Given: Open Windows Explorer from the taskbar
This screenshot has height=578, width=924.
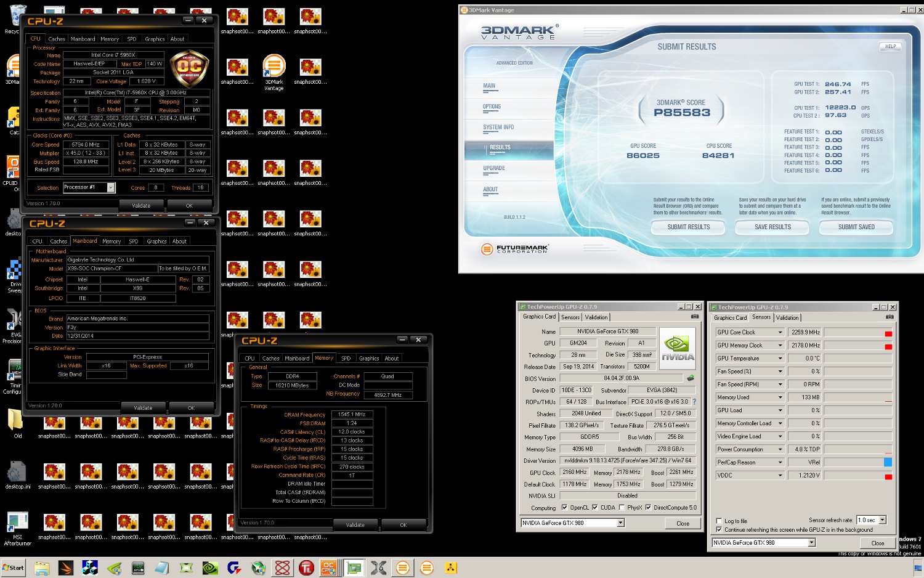Looking at the screenshot, I should [x=42, y=568].
